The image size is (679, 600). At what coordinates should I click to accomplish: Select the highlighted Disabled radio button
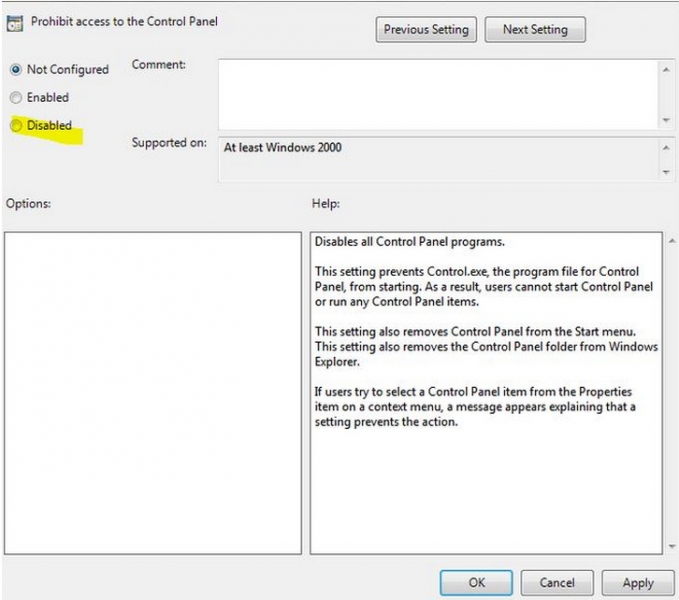tap(15, 125)
